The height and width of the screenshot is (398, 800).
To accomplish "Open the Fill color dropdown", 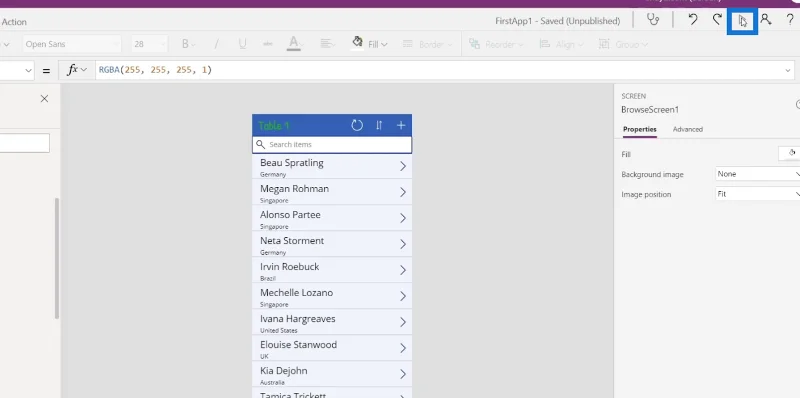I will click(x=370, y=44).
